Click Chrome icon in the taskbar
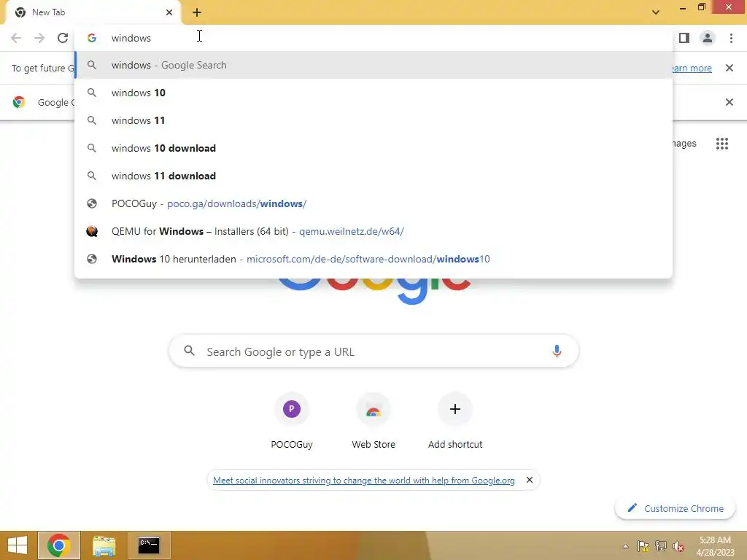 59,545
